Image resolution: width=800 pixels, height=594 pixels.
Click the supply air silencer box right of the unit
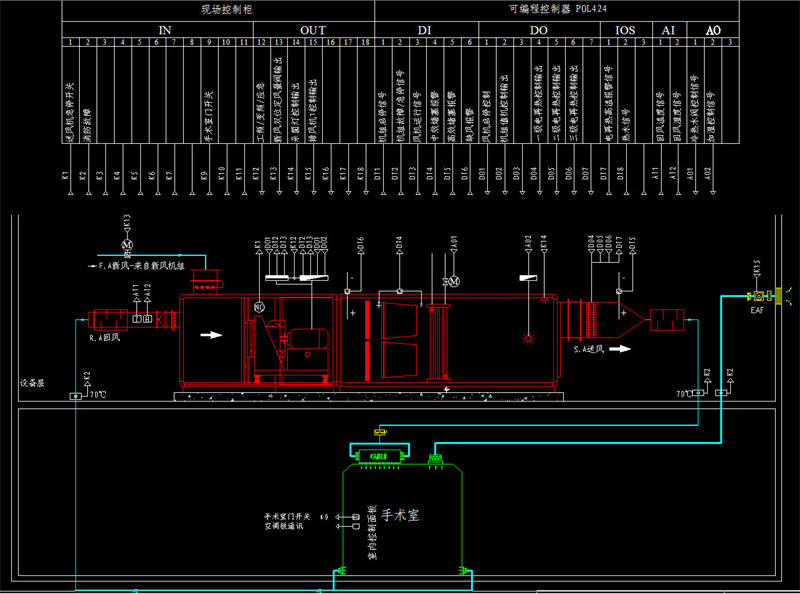tap(665, 321)
